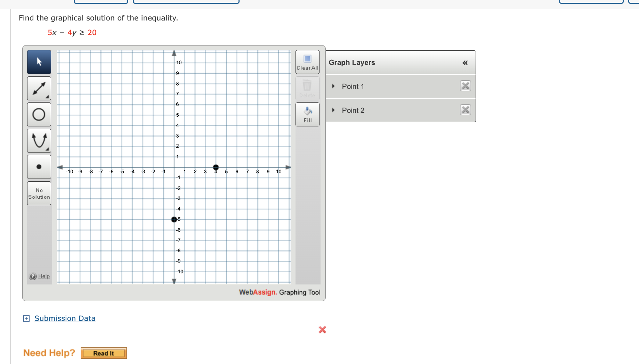Collapse the Graph Layers panel
639x364 pixels.
click(465, 63)
